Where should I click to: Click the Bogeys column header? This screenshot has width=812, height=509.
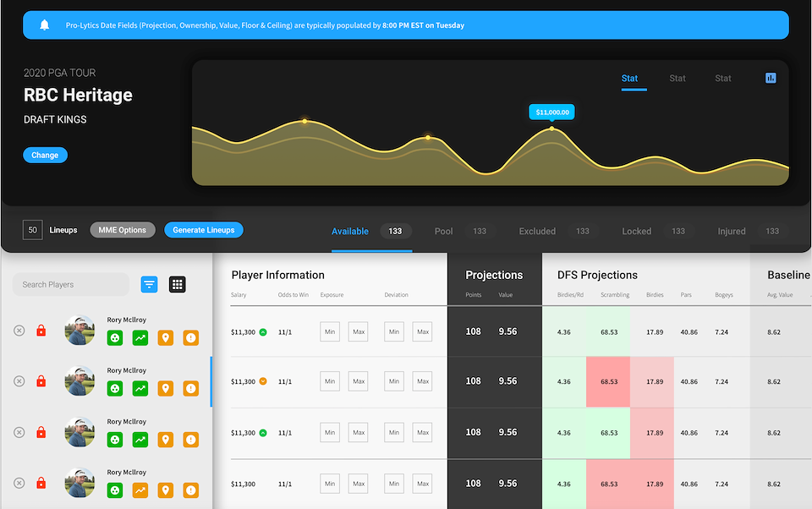coord(724,294)
